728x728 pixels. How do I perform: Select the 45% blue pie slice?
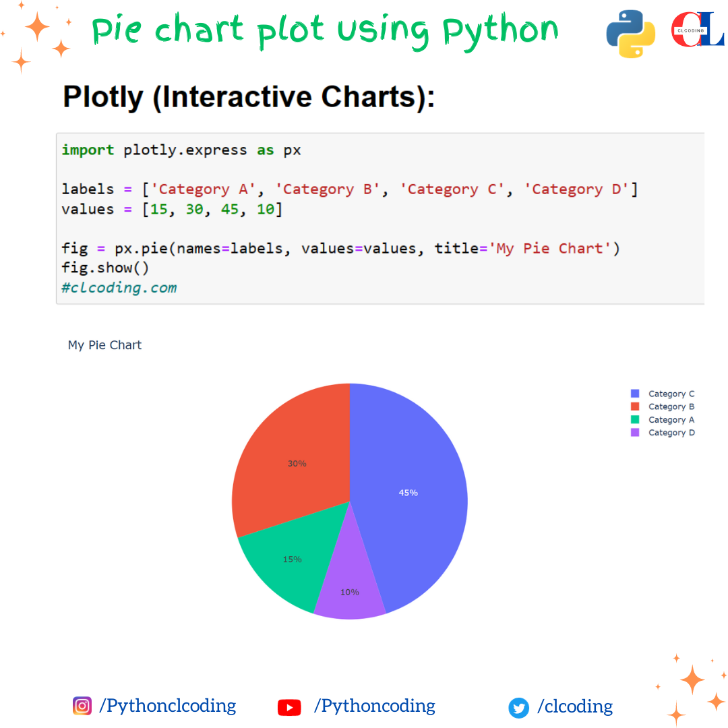[x=408, y=493]
